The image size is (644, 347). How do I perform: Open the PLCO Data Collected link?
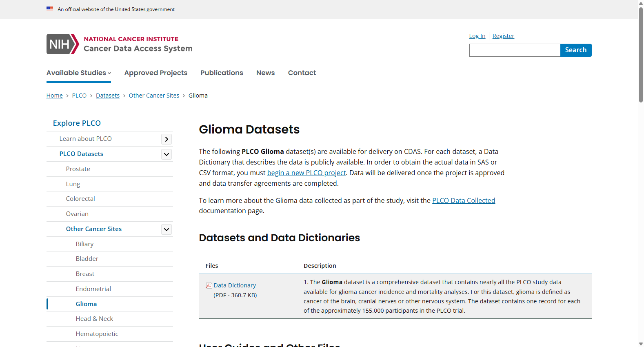[464, 200]
